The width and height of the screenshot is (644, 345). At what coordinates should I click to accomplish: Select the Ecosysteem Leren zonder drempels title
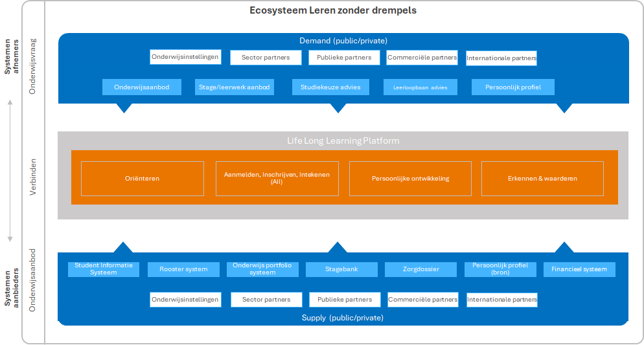coord(333,11)
